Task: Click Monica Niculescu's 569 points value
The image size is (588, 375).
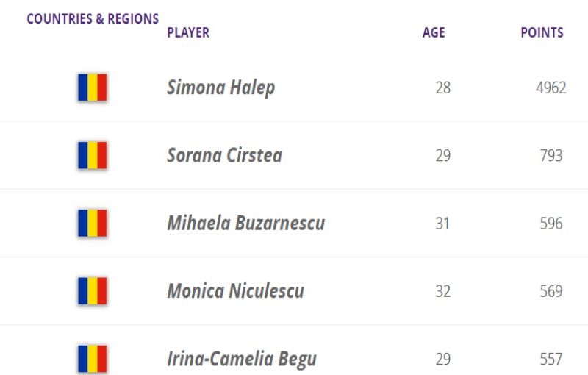Action: pyautogui.click(x=551, y=291)
